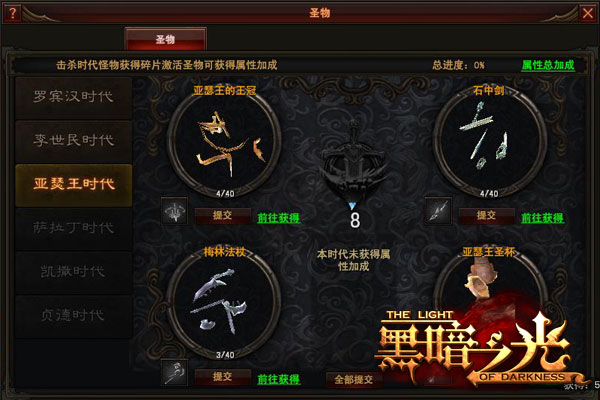Open the 属性总加成 link
Image resolution: width=600 pixels, height=400 pixels.
click(548, 65)
